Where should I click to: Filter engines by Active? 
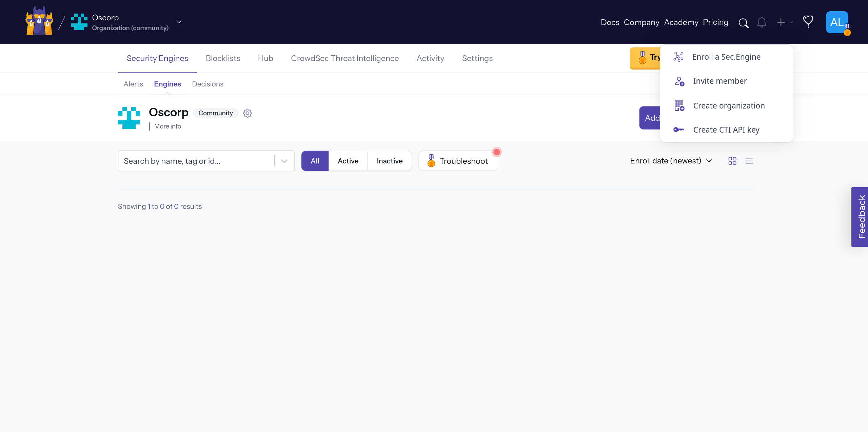click(x=348, y=161)
